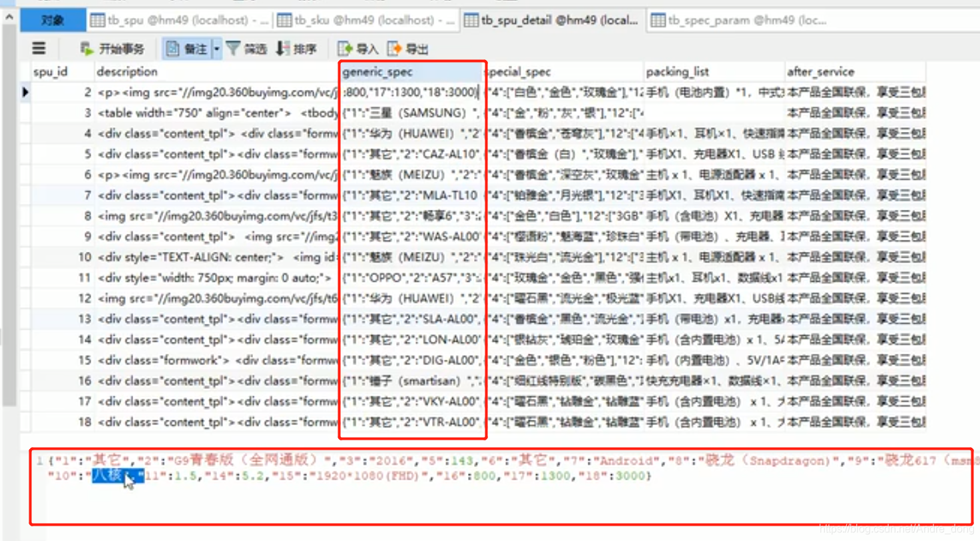Select generic_spec cell containing 三星 (SAMSUNG)
980x541 pixels.
(411, 113)
